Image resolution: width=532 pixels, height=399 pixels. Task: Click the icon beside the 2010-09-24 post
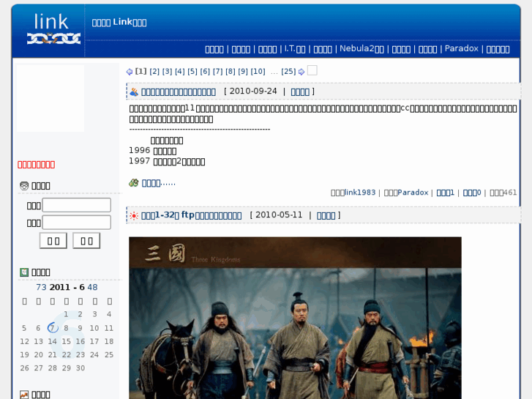[x=134, y=92]
